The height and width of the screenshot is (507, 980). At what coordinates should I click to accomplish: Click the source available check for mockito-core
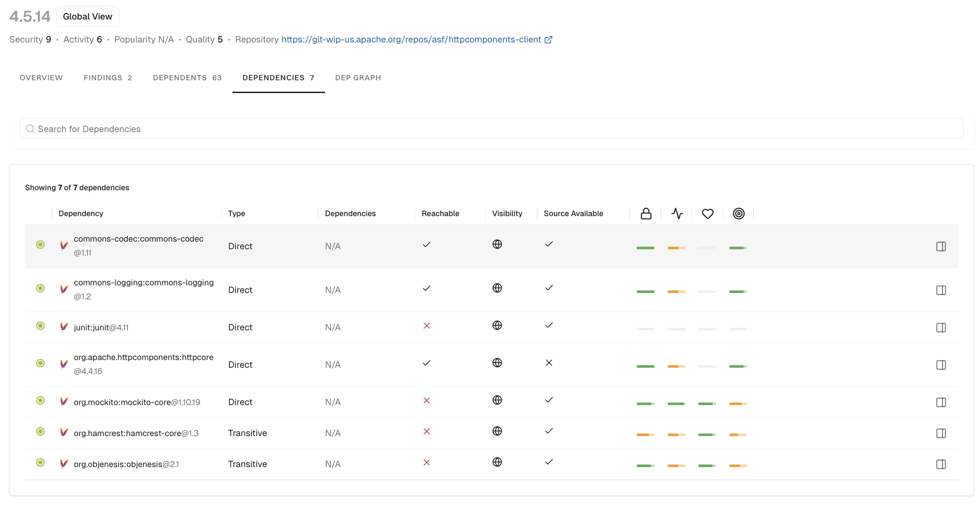point(549,400)
